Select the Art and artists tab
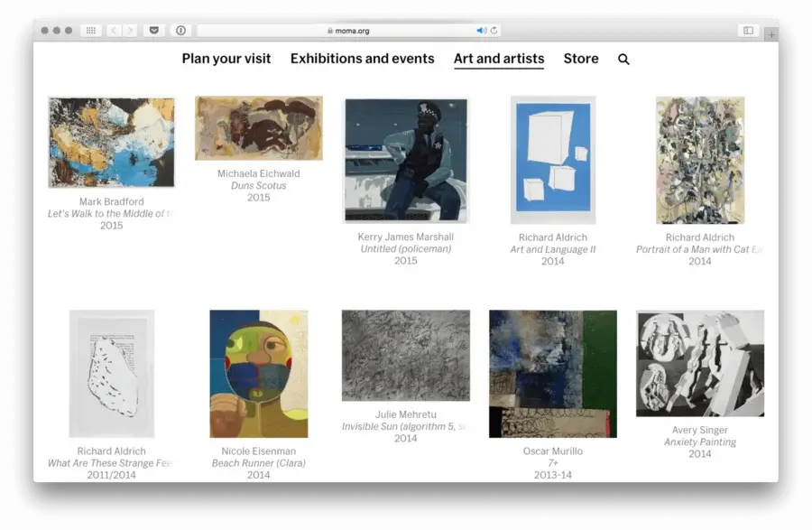This screenshot has height=530, width=812. (499, 59)
